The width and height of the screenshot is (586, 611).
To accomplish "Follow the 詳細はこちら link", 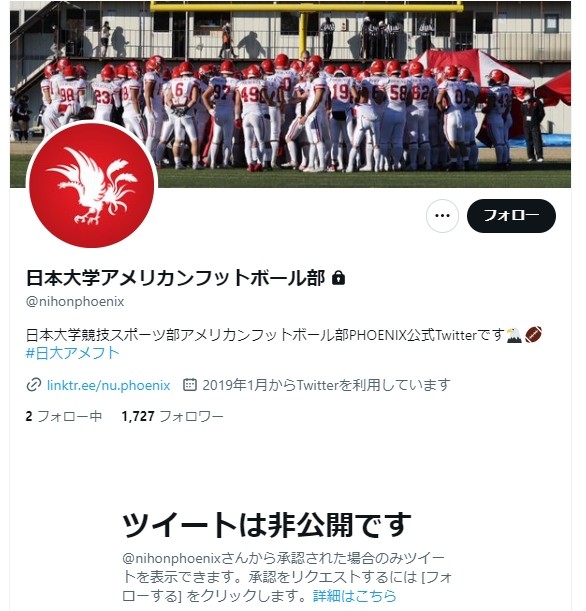I will [x=355, y=596].
